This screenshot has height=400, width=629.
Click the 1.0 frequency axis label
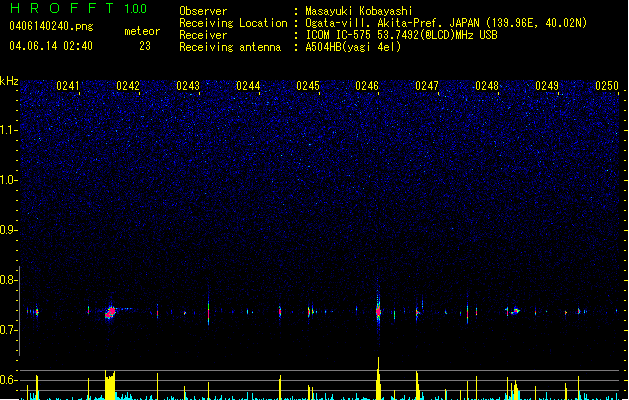tap(8, 180)
